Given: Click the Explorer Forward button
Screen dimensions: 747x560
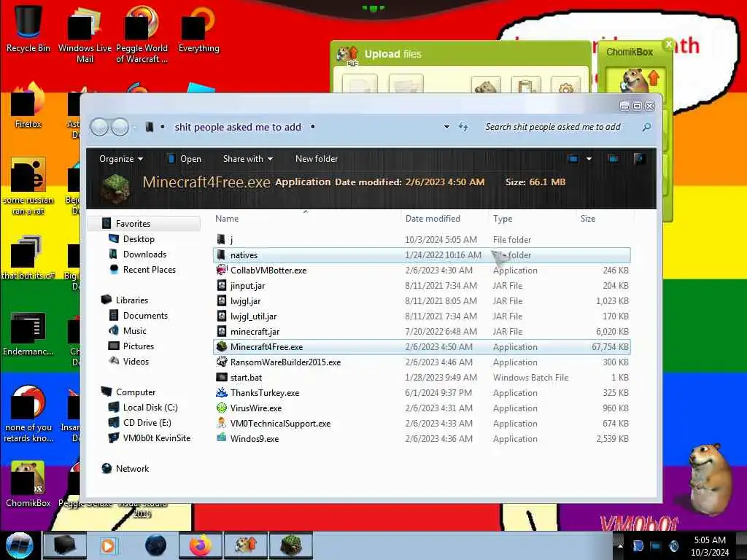Looking at the screenshot, I should click(x=120, y=127).
